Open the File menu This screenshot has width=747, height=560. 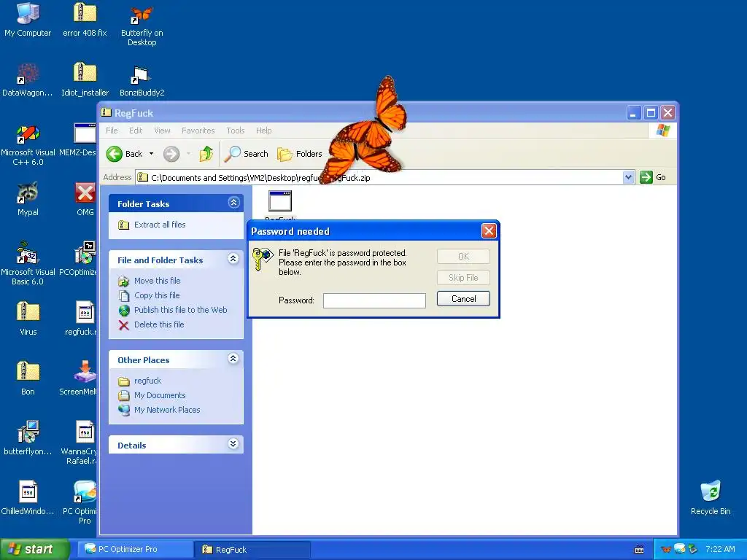[x=112, y=131]
